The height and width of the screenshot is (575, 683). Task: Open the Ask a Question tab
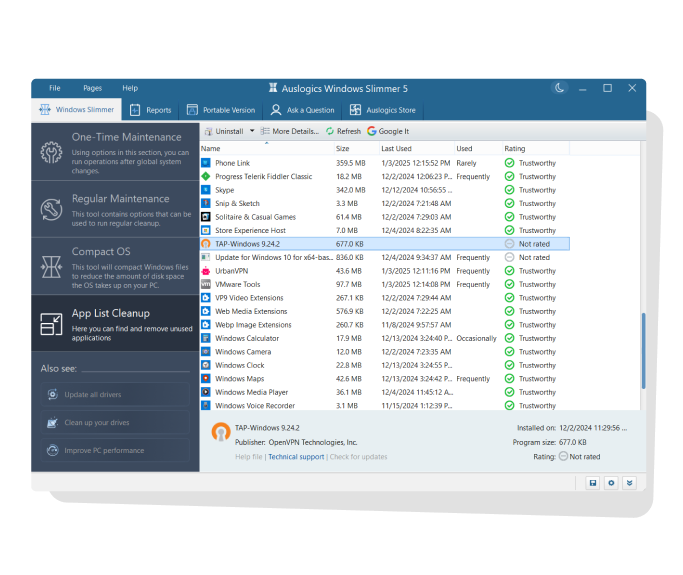[302, 110]
